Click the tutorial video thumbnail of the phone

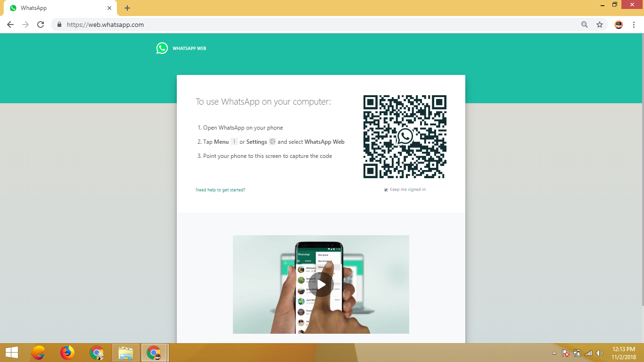tap(321, 284)
